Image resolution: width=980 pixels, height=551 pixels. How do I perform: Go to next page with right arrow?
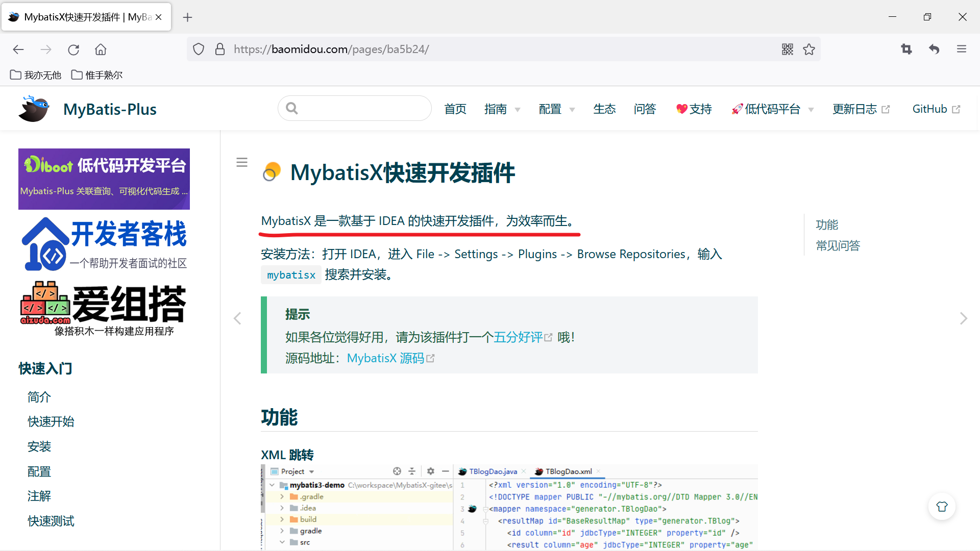coord(963,318)
